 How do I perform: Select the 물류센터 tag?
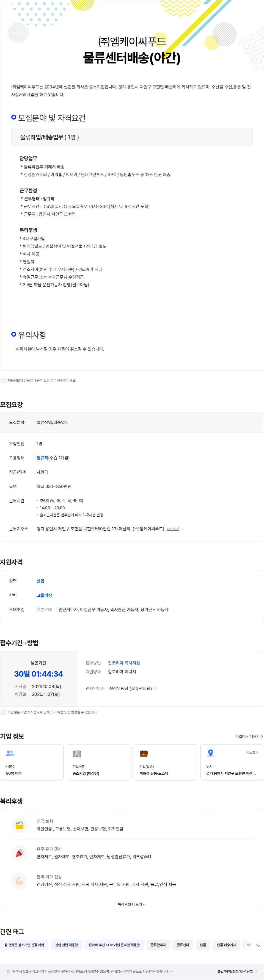183,945
